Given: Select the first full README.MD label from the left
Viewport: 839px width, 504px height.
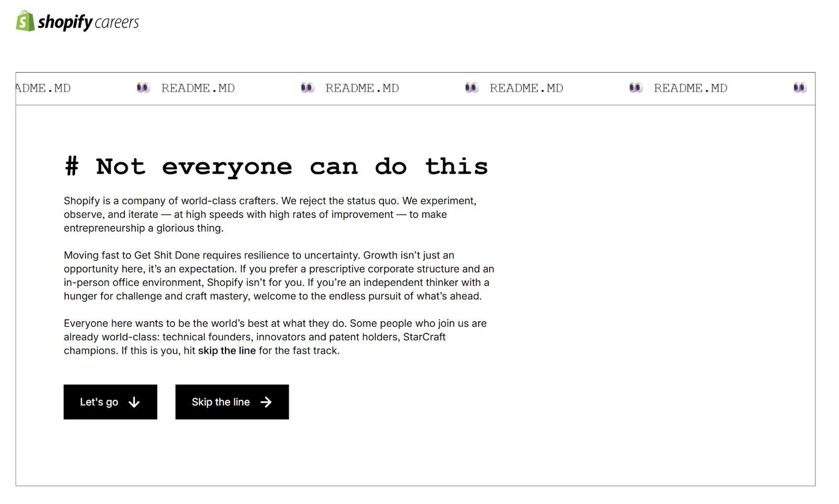Looking at the screenshot, I should 198,88.
